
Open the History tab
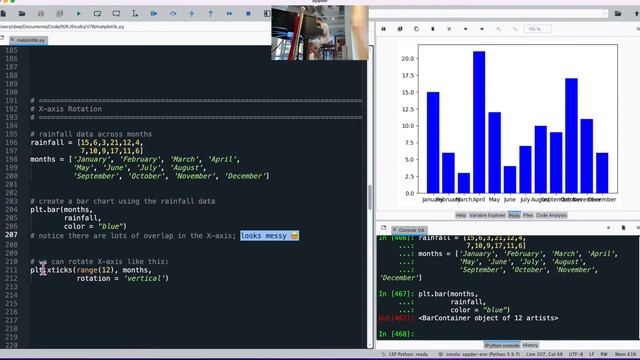pos(530,345)
